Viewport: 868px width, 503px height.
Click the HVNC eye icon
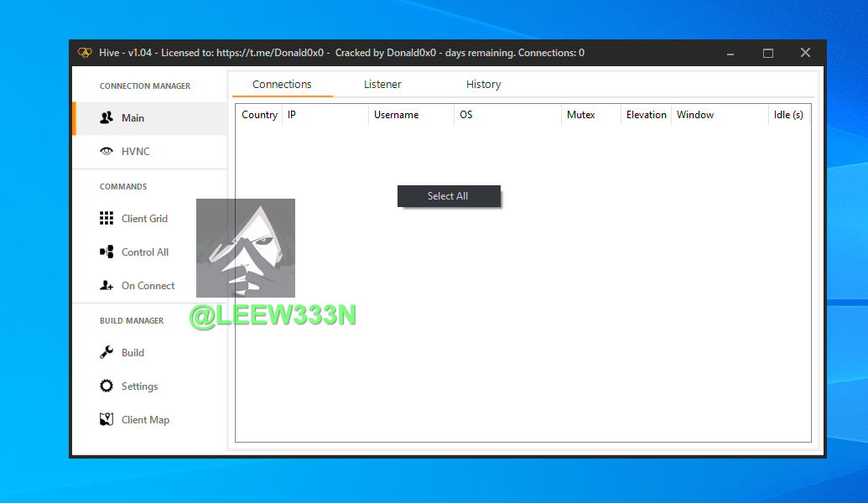[x=107, y=152]
